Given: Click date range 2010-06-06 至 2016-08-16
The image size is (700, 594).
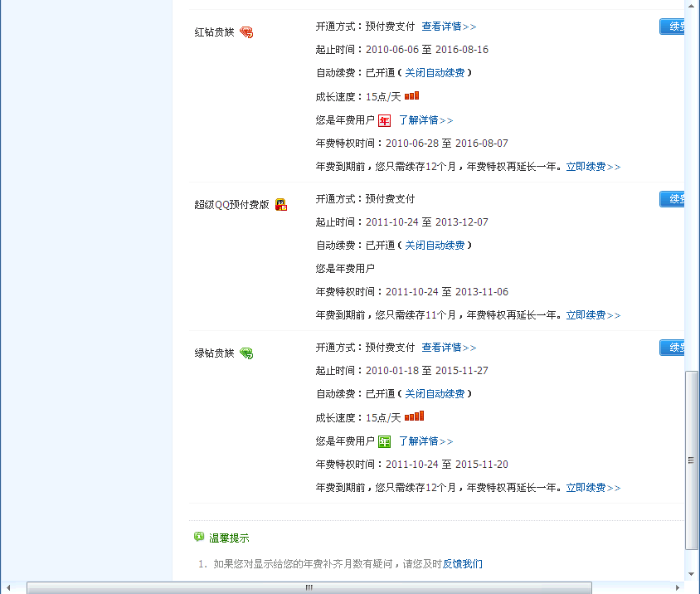Looking at the screenshot, I should point(427,50).
